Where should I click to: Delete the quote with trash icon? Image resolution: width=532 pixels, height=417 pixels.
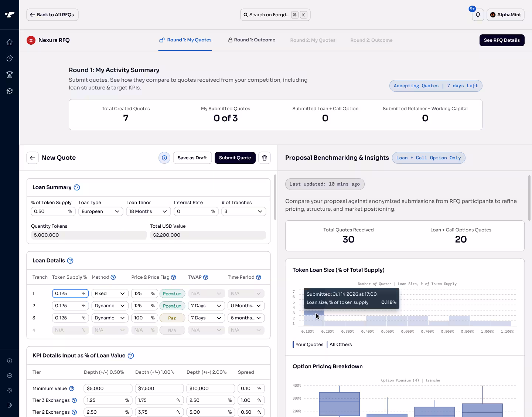[x=265, y=158]
